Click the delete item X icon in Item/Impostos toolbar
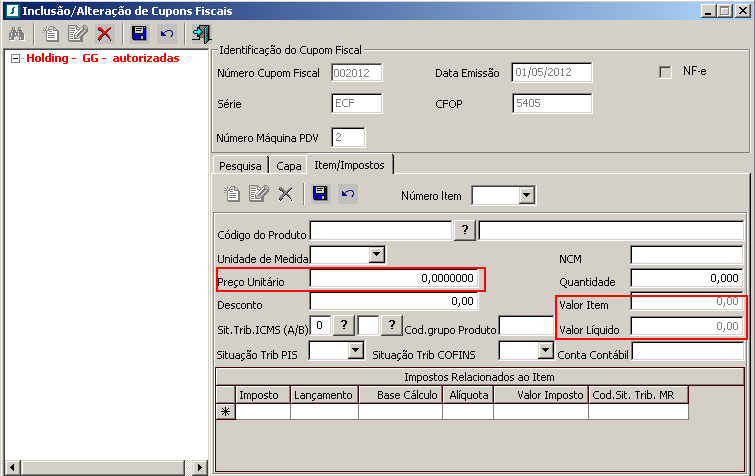Screen dimensions: 755x476 click(x=286, y=193)
